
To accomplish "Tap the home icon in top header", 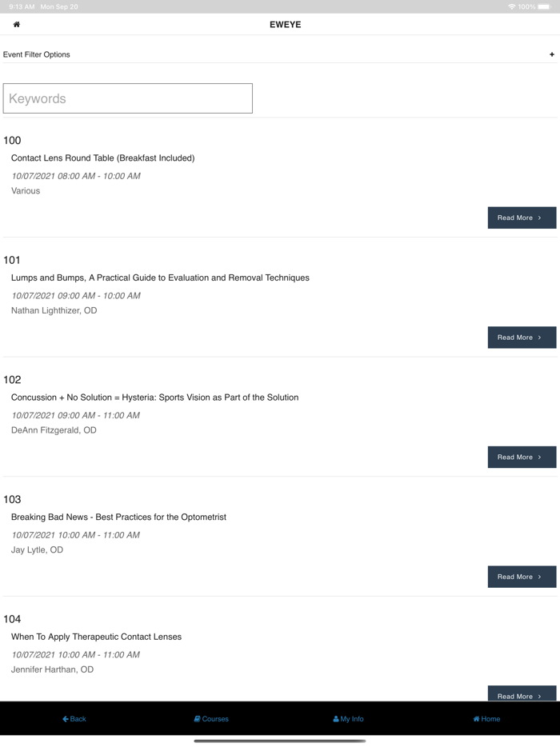I will pos(17,25).
